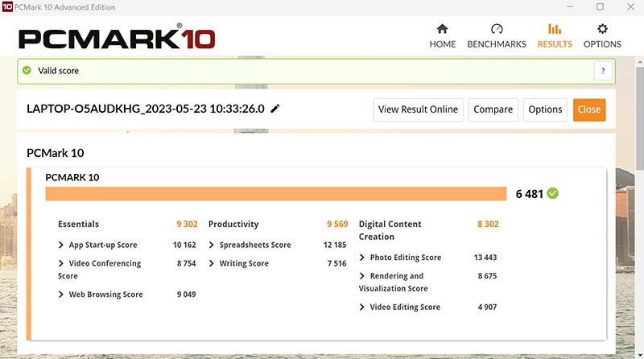
Task: Open the Benchmarks gauge icon
Action: pos(497,29)
